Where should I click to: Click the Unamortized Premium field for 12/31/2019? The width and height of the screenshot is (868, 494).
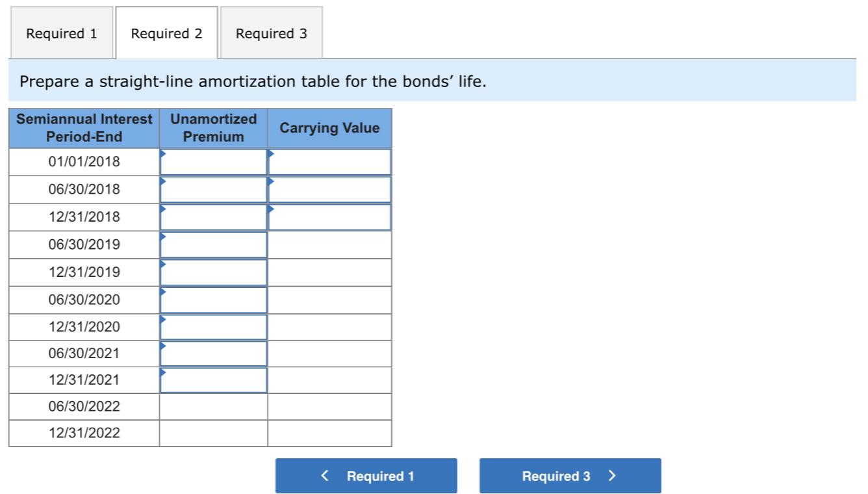tap(213, 272)
